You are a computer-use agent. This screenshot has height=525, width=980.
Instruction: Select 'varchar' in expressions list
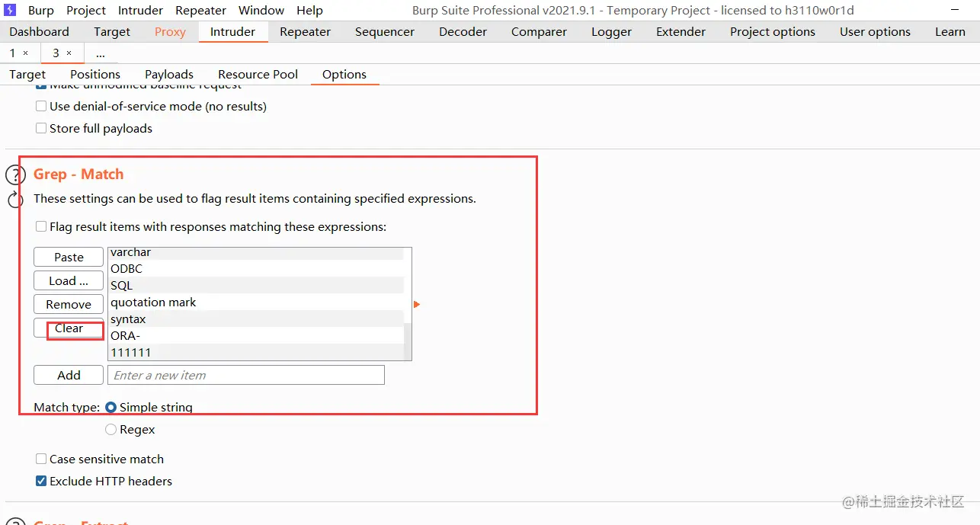(255, 252)
